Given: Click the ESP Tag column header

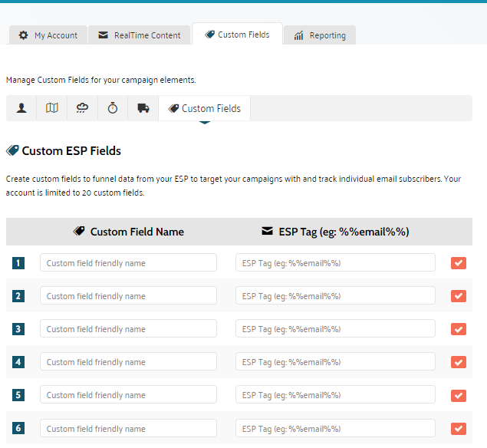Looking at the screenshot, I should tap(335, 232).
